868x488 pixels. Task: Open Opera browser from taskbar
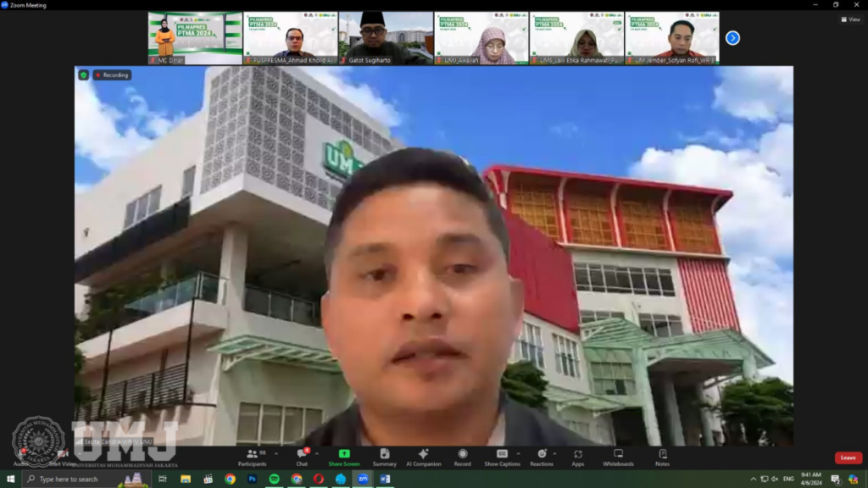(319, 480)
